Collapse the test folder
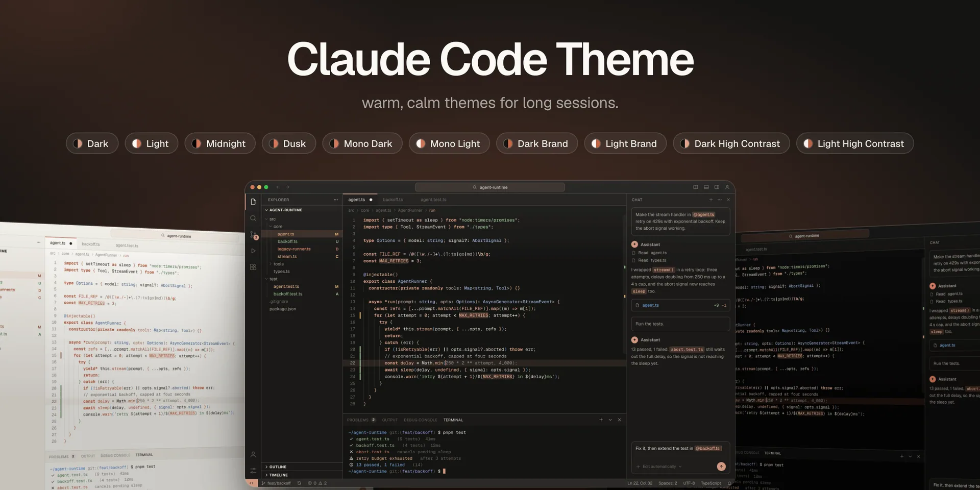The width and height of the screenshot is (980, 490). click(302, 279)
